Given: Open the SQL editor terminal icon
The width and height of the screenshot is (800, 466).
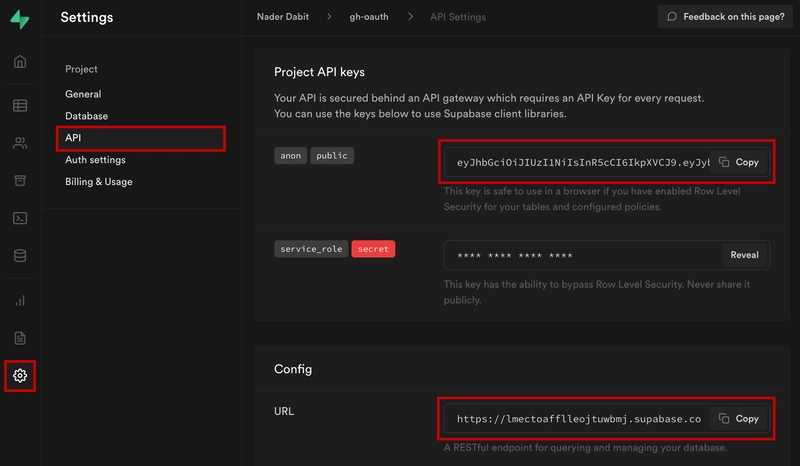Looking at the screenshot, I should [x=20, y=218].
